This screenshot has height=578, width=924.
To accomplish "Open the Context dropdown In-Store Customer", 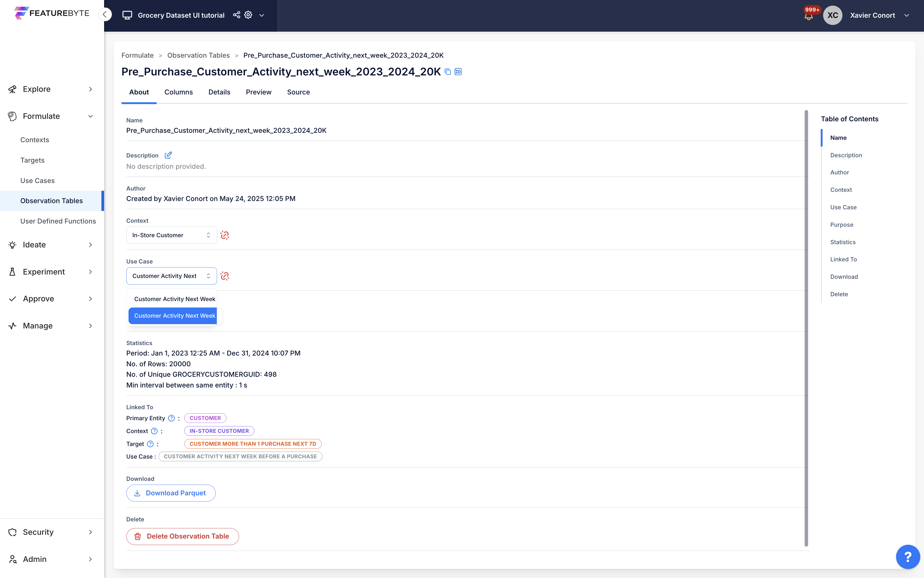I will [x=172, y=235].
